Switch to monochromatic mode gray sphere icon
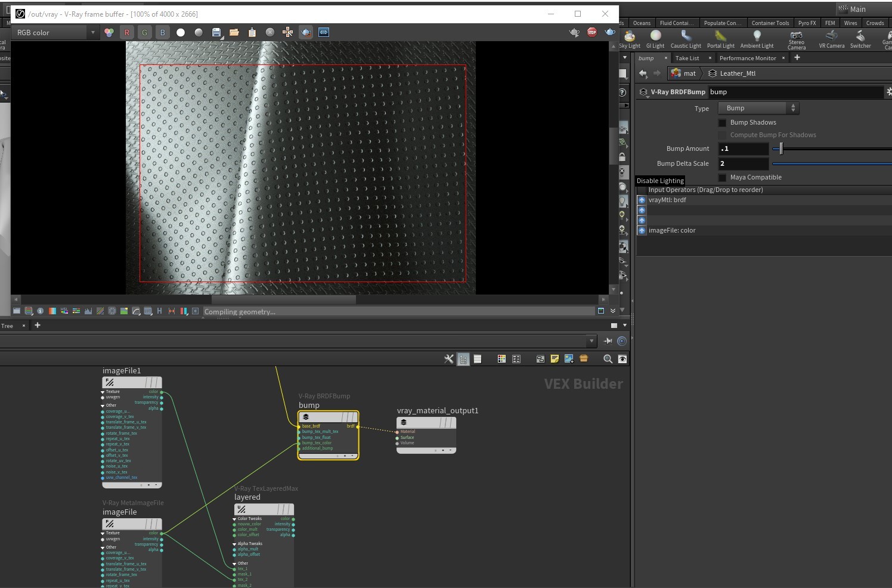This screenshot has width=892, height=588. pos(199,33)
